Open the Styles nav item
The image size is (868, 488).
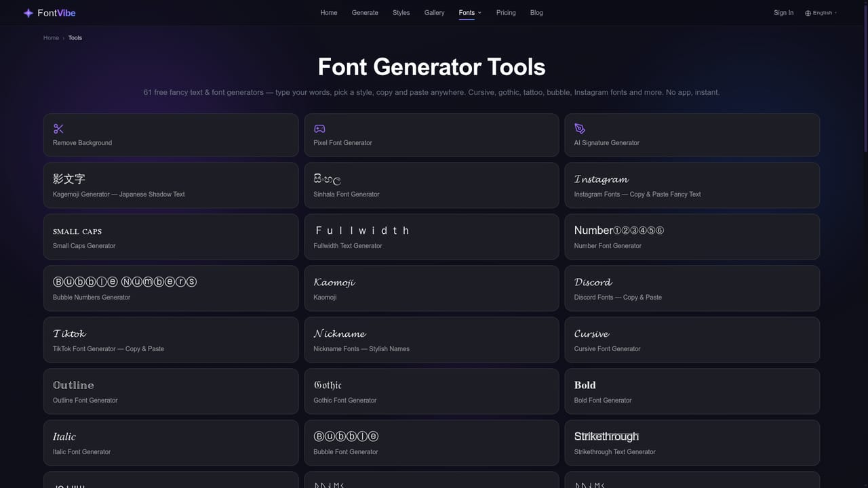coord(401,13)
